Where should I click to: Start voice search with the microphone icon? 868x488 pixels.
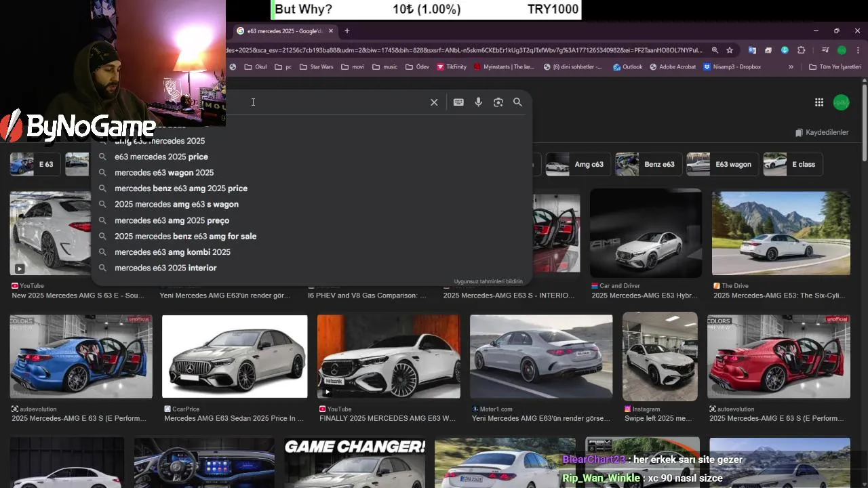pyautogui.click(x=478, y=102)
